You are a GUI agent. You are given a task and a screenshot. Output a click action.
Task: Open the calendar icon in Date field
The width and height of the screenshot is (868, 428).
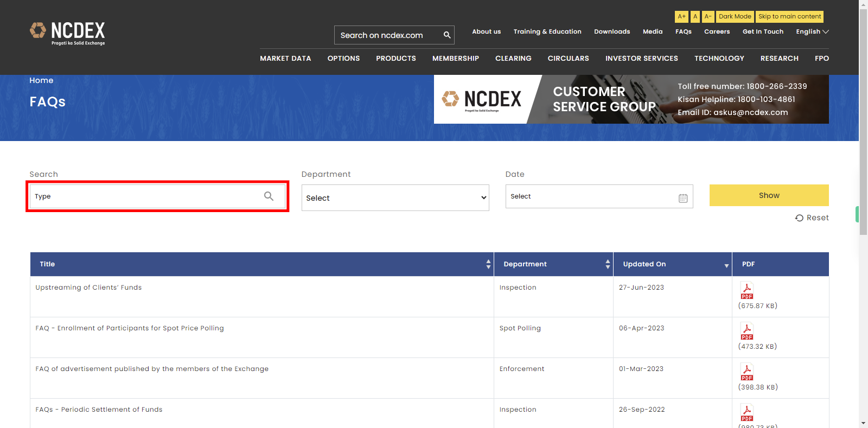tap(683, 198)
